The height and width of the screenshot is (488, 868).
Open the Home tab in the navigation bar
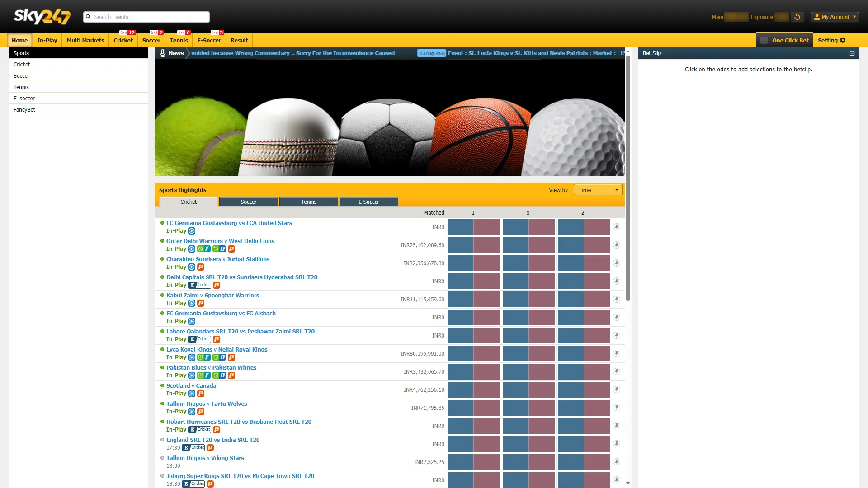coord(20,40)
